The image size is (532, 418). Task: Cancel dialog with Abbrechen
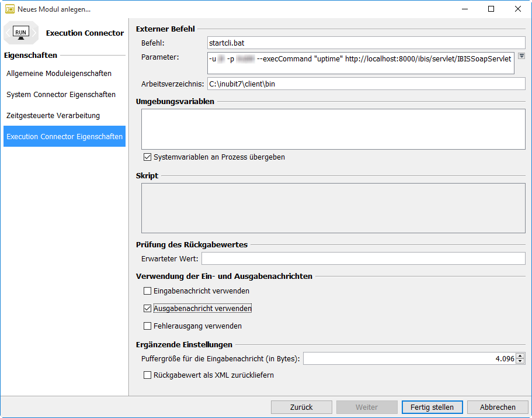[x=498, y=407]
